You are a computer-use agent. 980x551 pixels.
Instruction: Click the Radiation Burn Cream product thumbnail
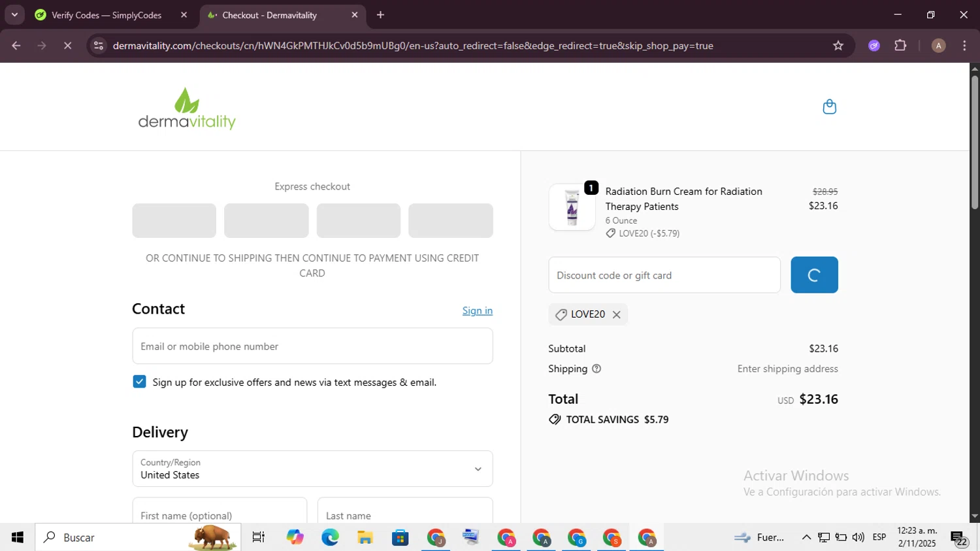pos(572,207)
